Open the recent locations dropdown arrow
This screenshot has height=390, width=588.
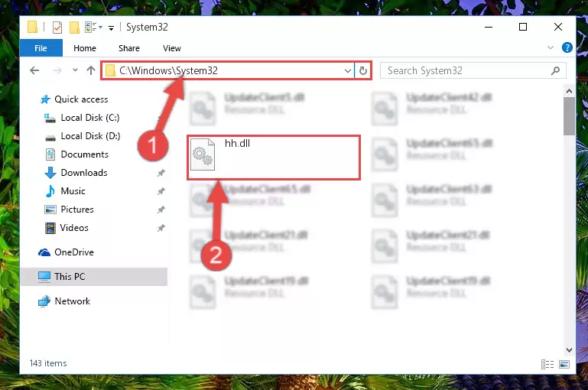coord(75,70)
